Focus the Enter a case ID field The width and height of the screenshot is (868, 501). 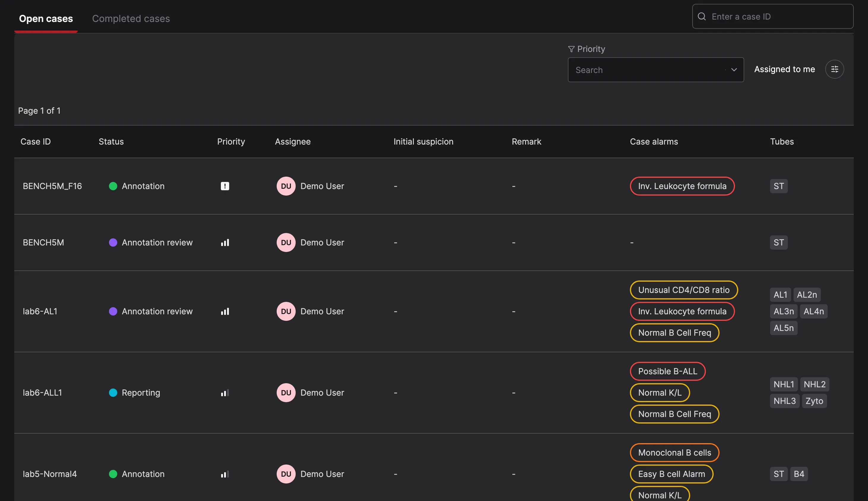(773, 17)
